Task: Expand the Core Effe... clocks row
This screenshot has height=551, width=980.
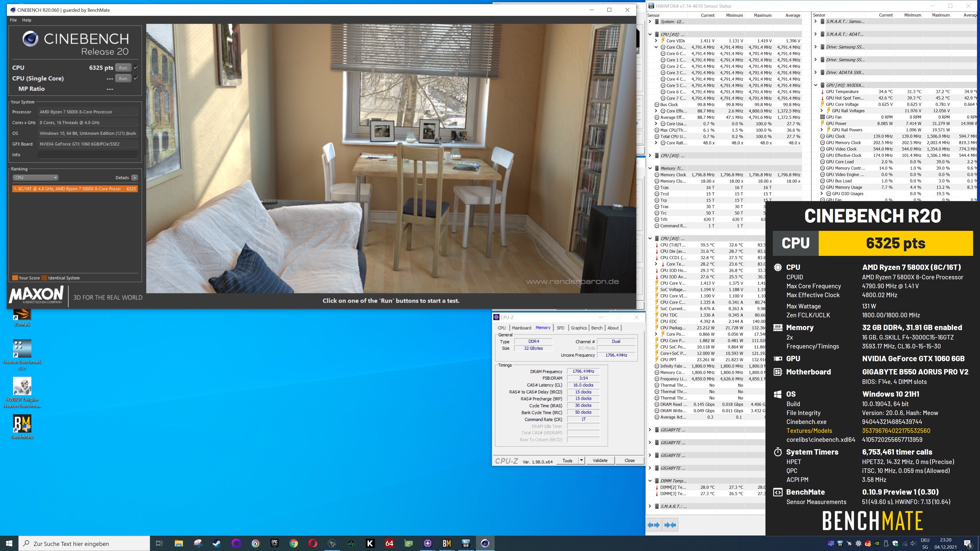Action: [x=656, y=111]
